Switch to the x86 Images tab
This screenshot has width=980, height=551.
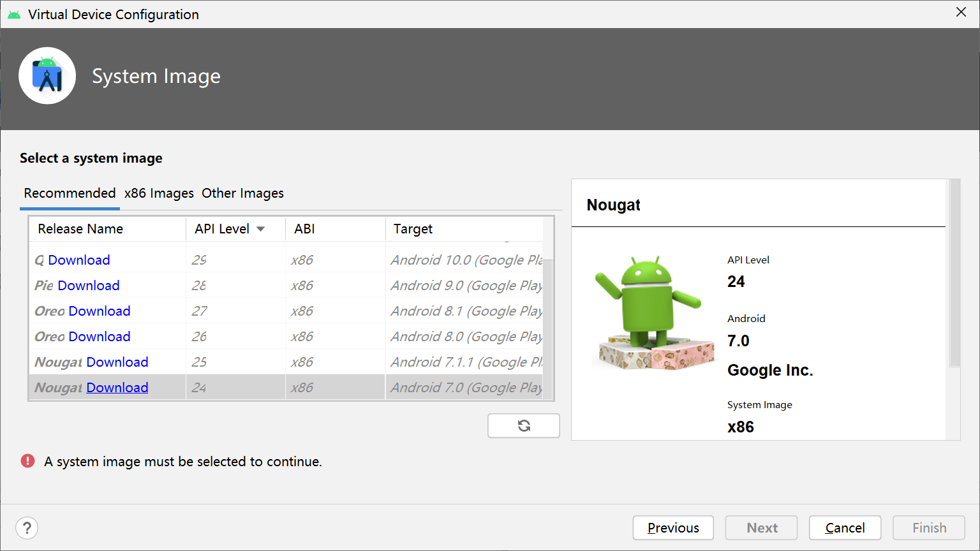click(159, 193)
